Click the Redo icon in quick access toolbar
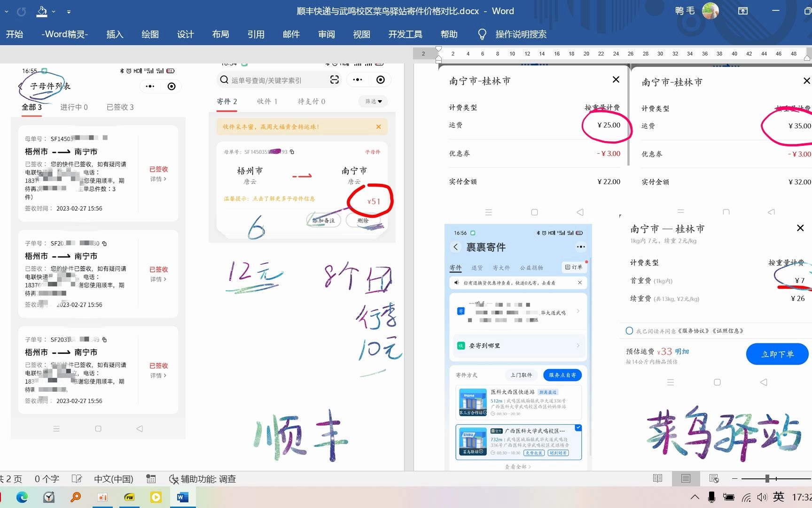Image resolution: width=812 pixels, height=508 pixels. [x=22, y=11]
